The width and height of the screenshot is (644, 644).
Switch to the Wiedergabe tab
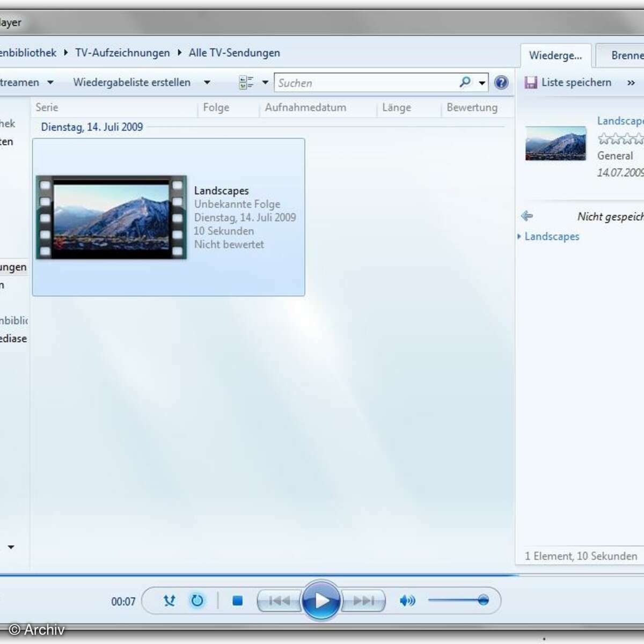click(x=556, y=55)
